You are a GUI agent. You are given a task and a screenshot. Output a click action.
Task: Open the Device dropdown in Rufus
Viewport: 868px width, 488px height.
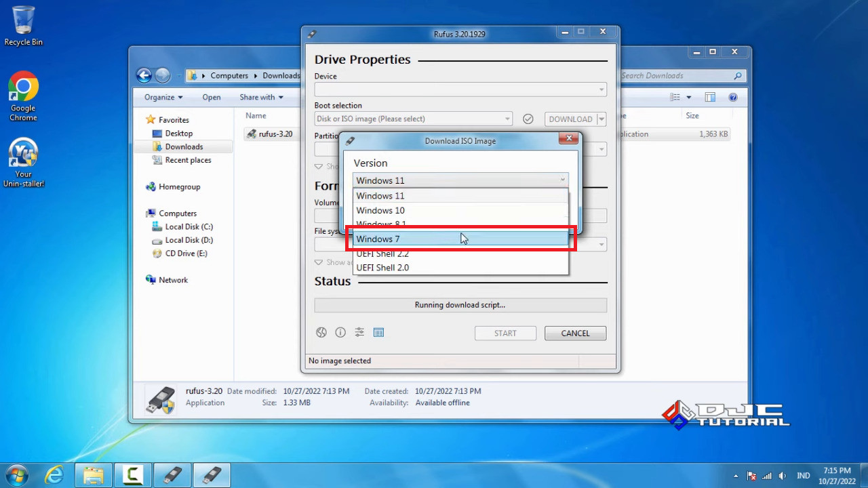coord(460,89)
